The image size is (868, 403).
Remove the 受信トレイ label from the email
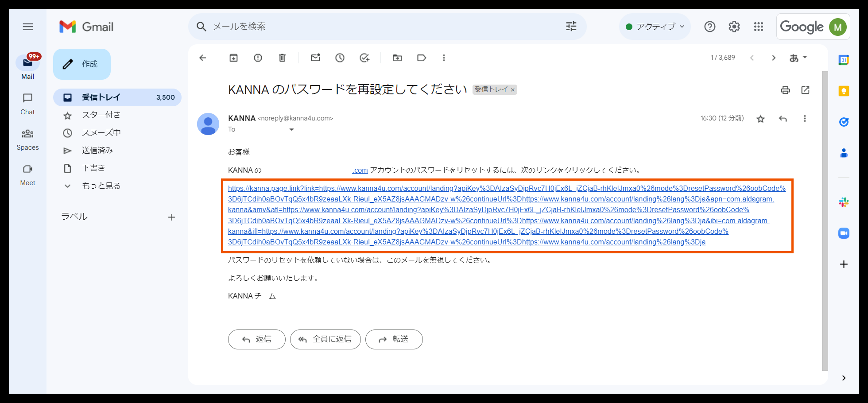512,89
